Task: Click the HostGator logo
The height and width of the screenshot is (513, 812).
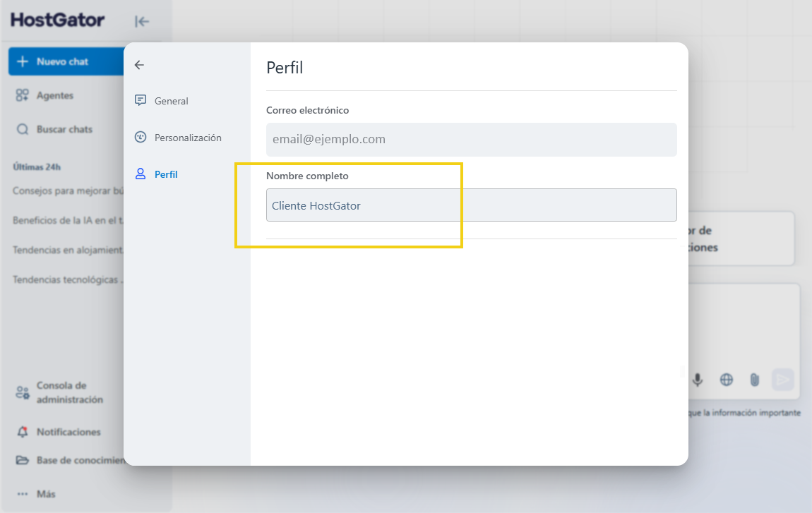Action: coord(57,20)
